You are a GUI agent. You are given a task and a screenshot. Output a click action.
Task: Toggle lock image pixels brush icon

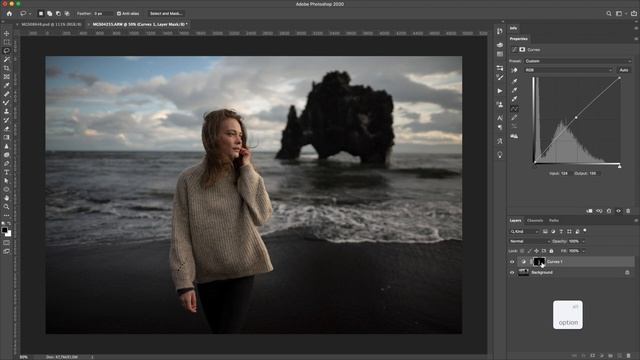click(529, 251)
